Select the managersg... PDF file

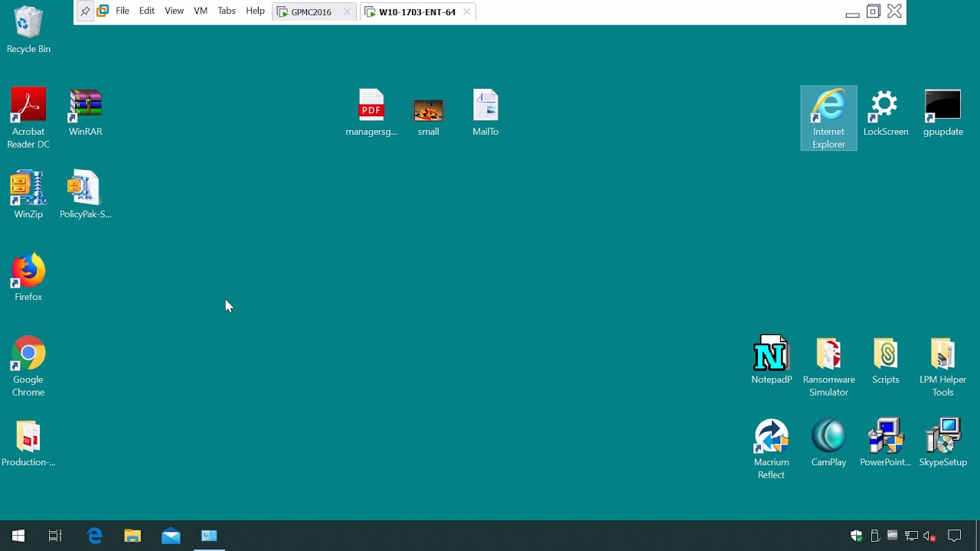tap(371, 112)
